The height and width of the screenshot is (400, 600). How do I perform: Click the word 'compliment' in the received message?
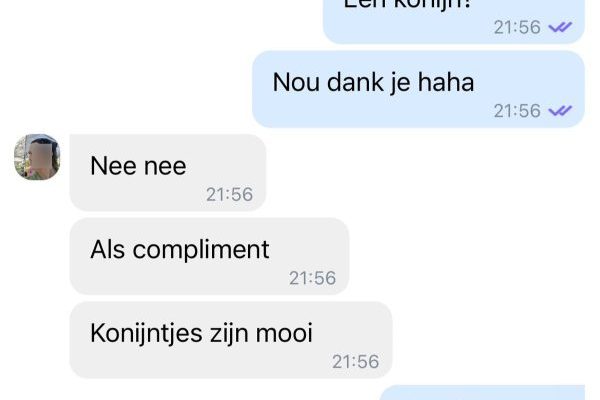[x=201, y=250]
